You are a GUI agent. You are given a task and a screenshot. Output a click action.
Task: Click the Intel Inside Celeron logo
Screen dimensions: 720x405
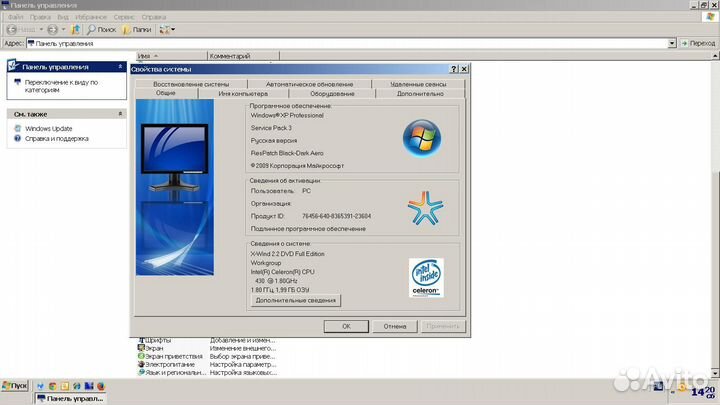click(426, 278)
